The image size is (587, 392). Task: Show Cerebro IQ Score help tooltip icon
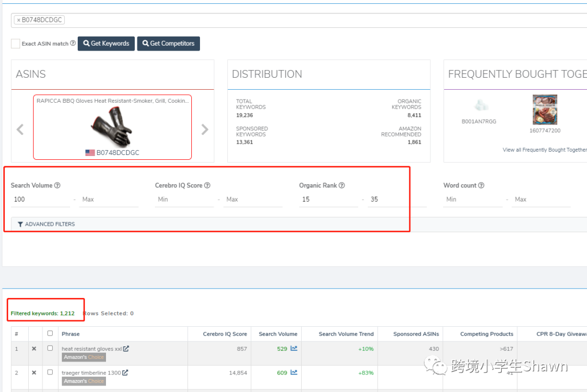[207, 185]
